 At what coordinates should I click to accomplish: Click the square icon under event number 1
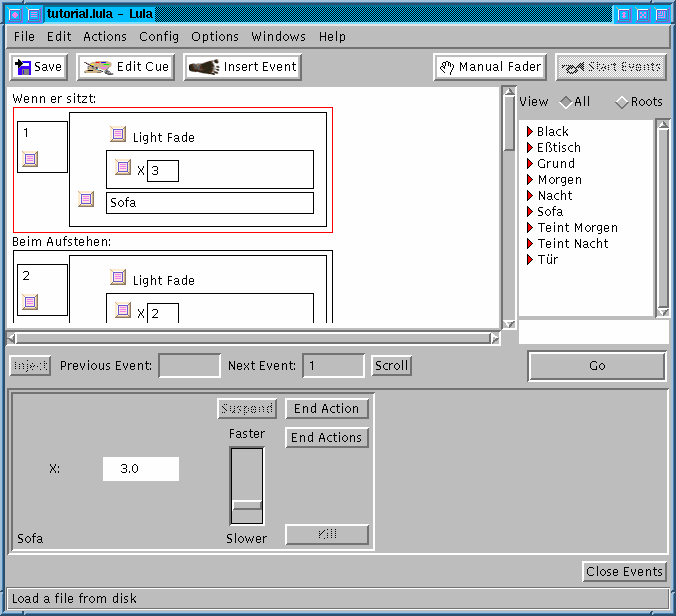click(x=30, y=159)
